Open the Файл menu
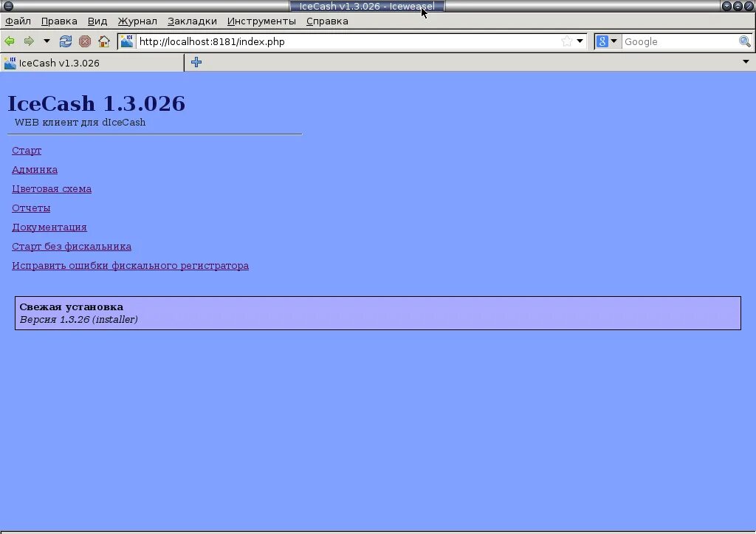The width and height of the screenshot is (756, 534). (x=18, y=21)
